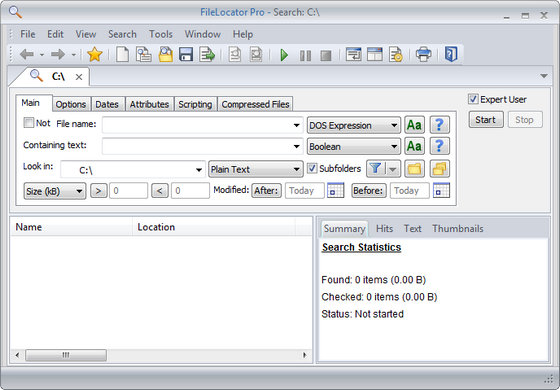
Task: Expand the Plain Text dropdown
Action: tap(256, 169)
